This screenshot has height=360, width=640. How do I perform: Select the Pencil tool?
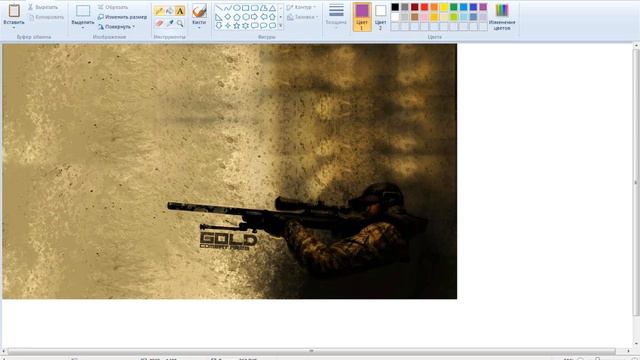tap(159, 11)
